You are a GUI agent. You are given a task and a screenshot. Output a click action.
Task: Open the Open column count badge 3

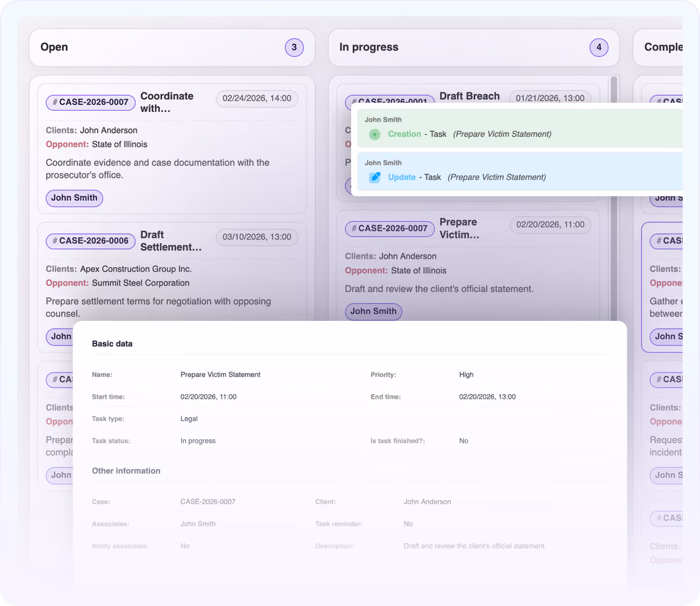click(x=294, y=47)
